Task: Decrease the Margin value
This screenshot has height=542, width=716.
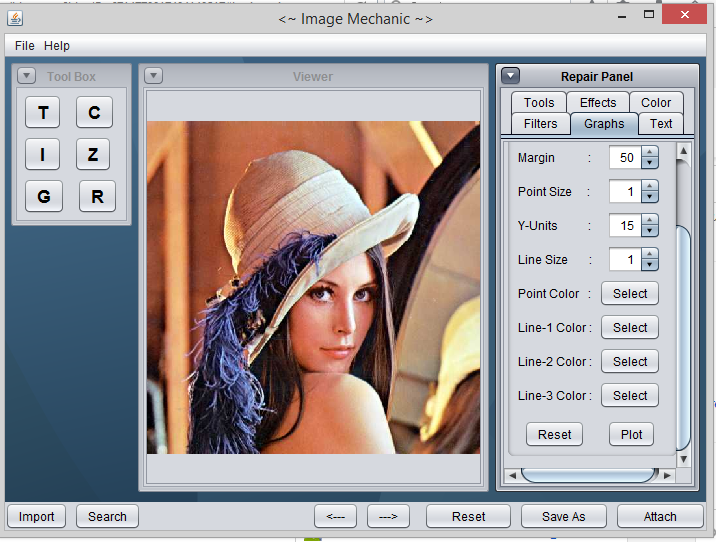Action: tap(650, 163)
